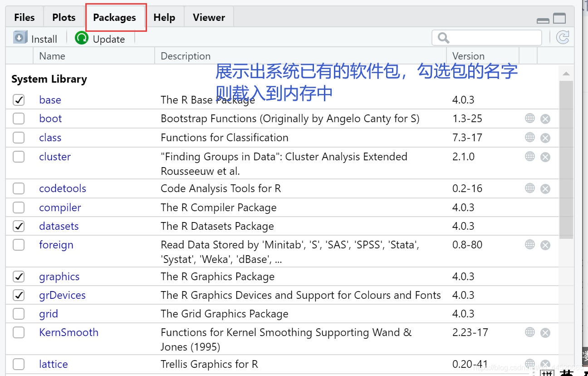Open the compiler package link
Viewport: 588px width, 376px height.
tap(60, 208)
